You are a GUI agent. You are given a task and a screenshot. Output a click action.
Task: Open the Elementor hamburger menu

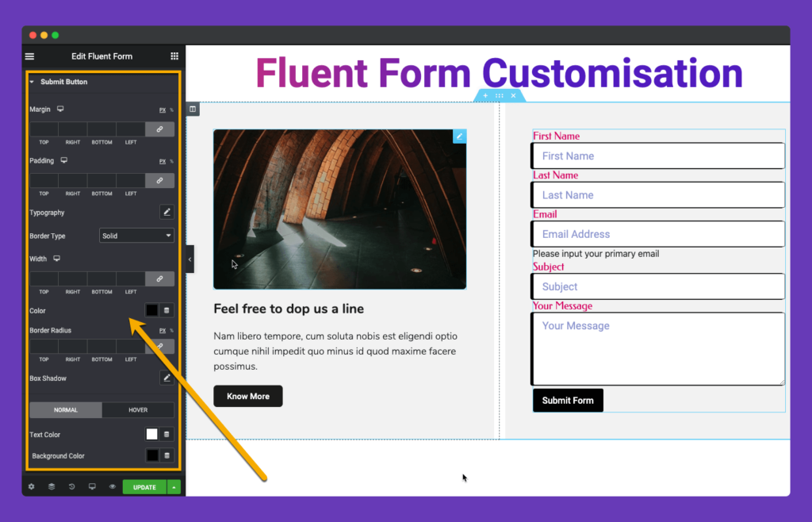(x=29, y=56)
